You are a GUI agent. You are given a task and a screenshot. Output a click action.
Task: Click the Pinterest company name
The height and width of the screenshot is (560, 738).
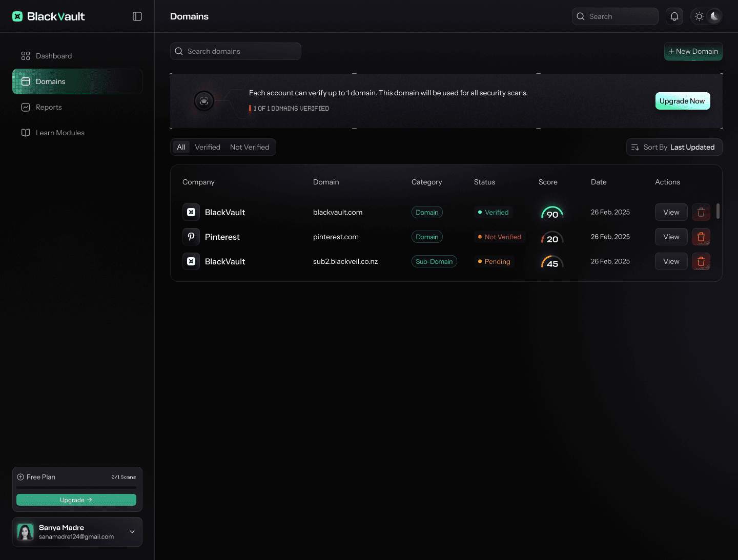222,237
